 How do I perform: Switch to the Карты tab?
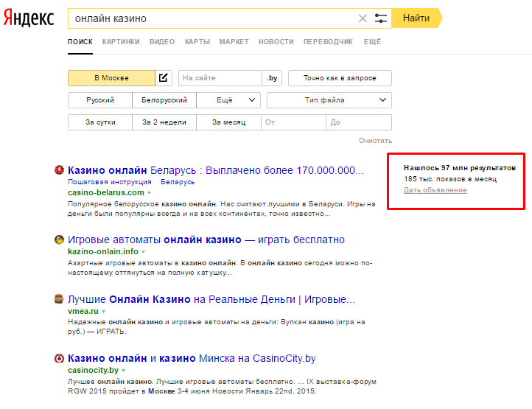tap(197, 42)
